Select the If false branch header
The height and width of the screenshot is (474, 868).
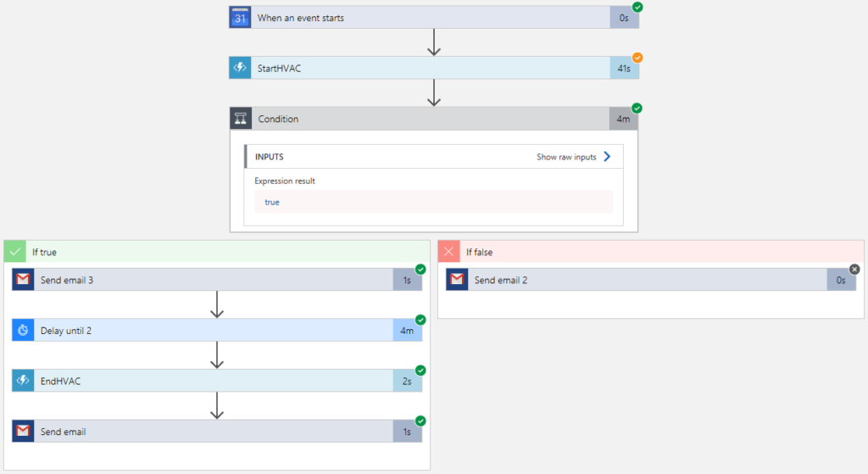pyautogui.click(x=651, y=252)
